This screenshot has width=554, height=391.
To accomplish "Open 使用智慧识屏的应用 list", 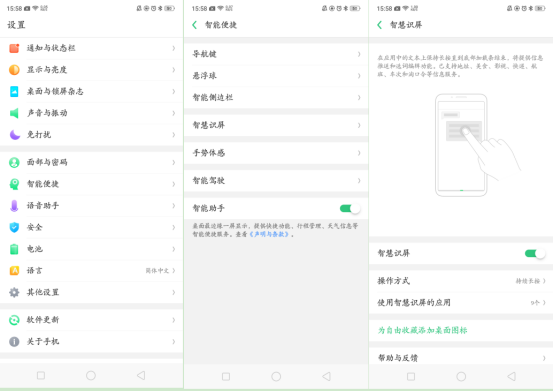I will tap(461, 303).
